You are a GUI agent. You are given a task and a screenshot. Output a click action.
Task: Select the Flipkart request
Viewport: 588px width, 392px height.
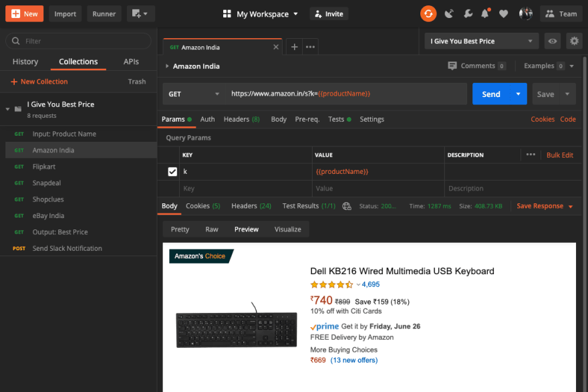(78, 167)
